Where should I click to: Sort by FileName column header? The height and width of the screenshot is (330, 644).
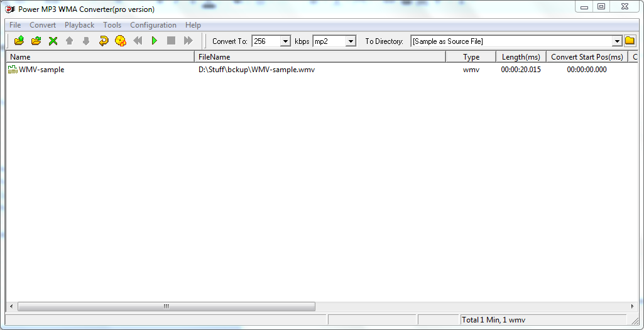(320, 57)
